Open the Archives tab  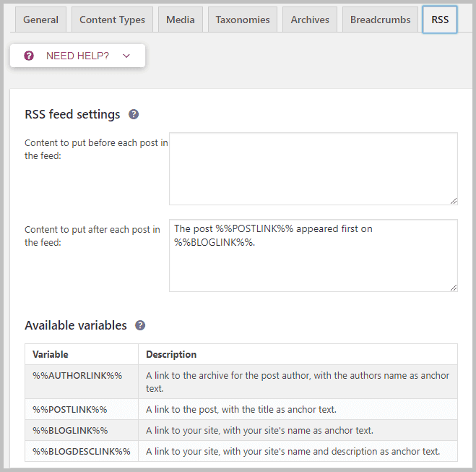310,20
